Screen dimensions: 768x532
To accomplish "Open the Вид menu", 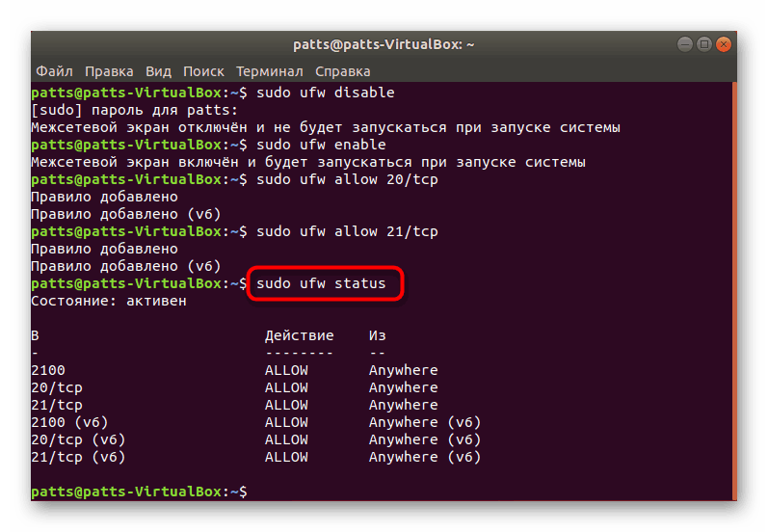I will click(158, 71).
